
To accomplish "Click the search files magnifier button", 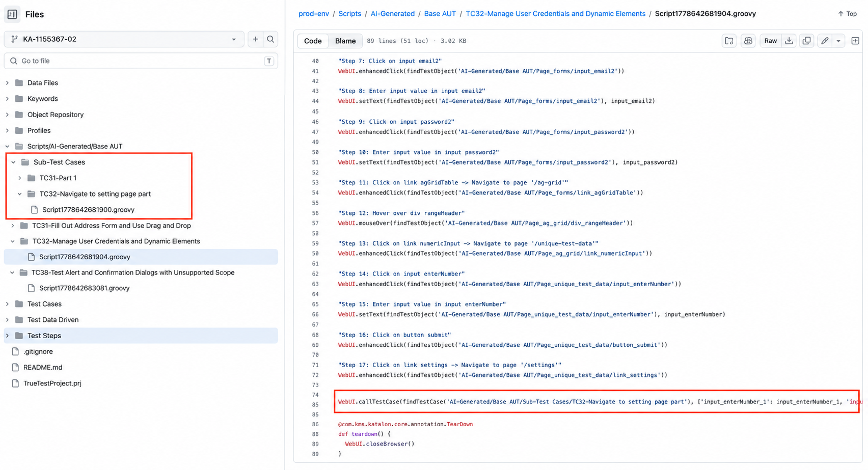I will click(x=270, y=39).
